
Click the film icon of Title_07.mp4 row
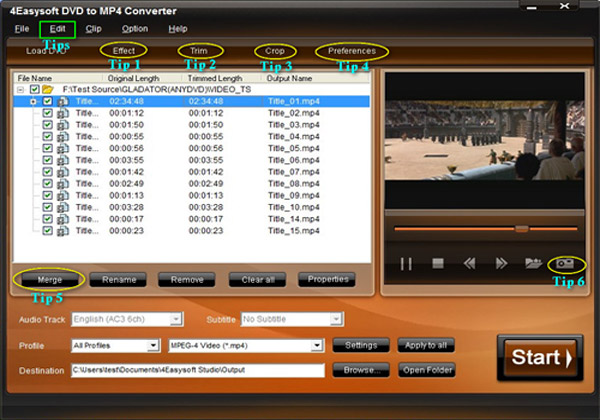pyautogui.click(x=63, y=172)
